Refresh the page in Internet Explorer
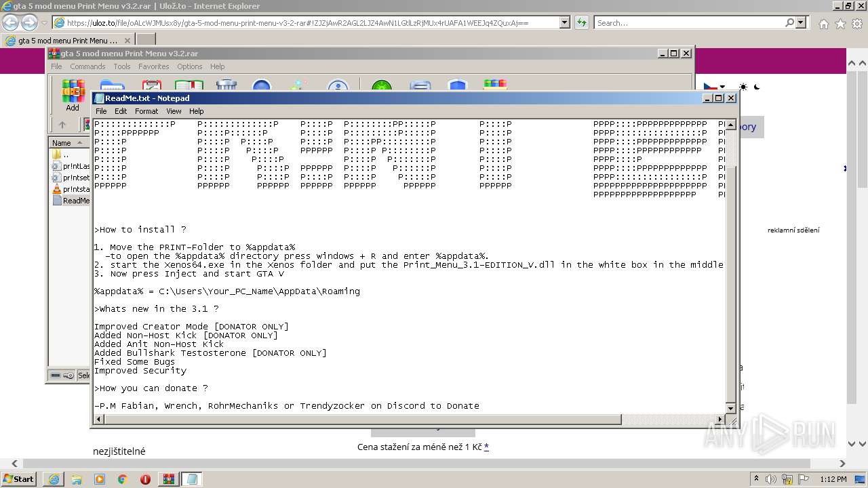The width and height of the screenshot is (868, 488). click(581, 22)
